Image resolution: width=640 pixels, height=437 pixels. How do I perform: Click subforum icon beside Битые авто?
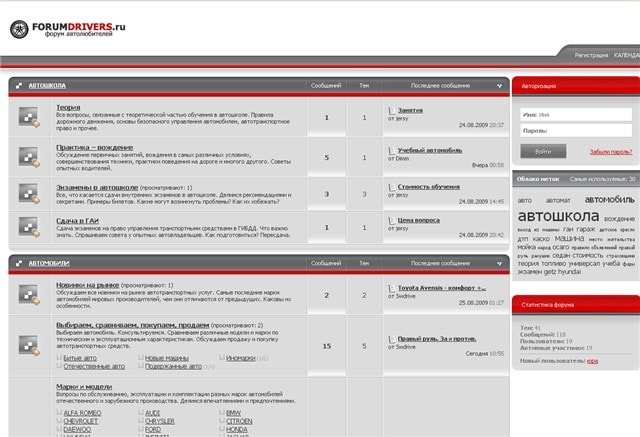tap(59, 357)
